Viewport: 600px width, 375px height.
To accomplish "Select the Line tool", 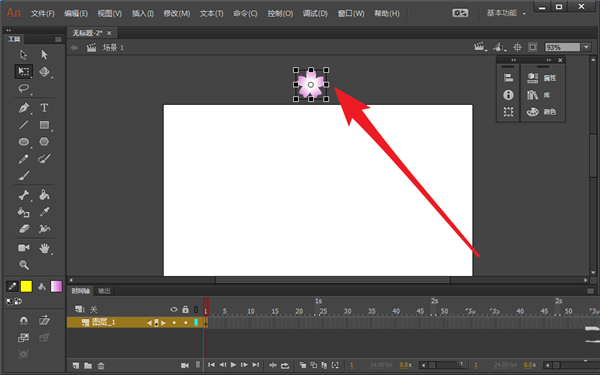I will point(23,125).
